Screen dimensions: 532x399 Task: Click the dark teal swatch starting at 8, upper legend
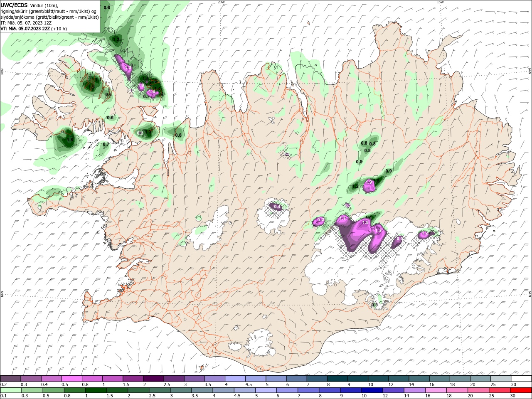click(337, 379)
